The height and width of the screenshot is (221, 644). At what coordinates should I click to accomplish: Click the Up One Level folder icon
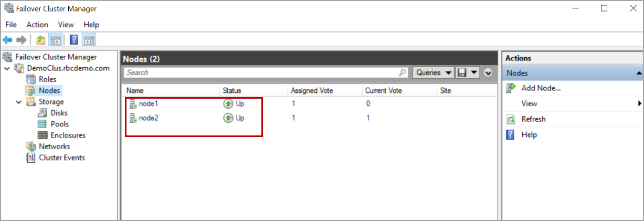pyautogui.click(x=40, y=40)
